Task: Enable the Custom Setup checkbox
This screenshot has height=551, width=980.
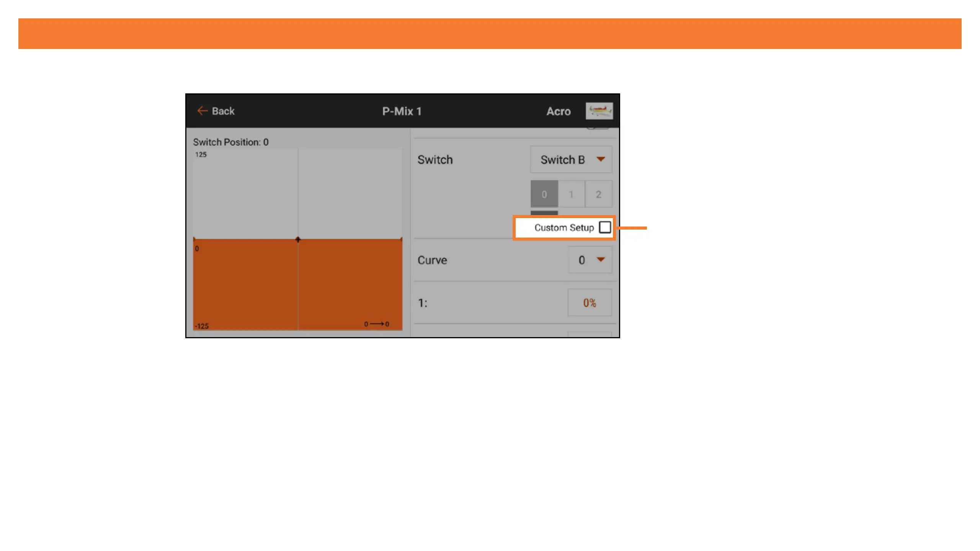Action: click(605, 227)
